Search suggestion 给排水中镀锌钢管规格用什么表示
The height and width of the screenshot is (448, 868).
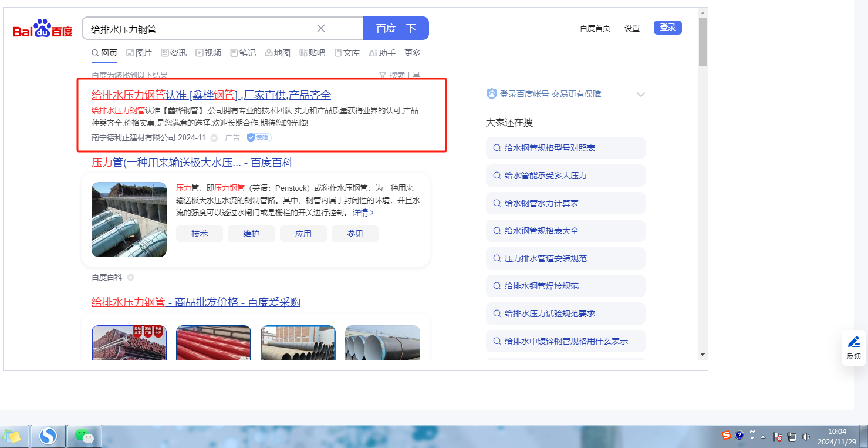pos(566,341)
